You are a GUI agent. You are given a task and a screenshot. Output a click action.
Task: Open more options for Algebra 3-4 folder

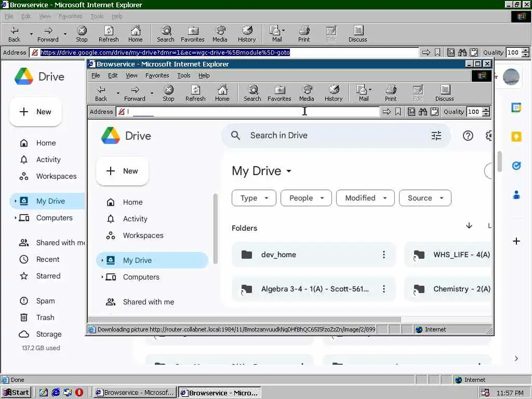(384, 289)
